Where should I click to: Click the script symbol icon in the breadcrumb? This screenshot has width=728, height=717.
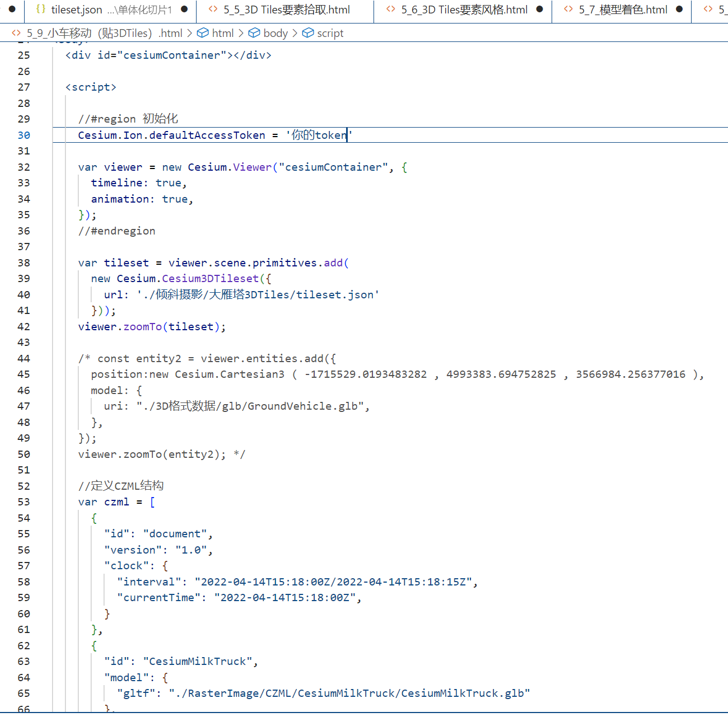pos(308,33)
